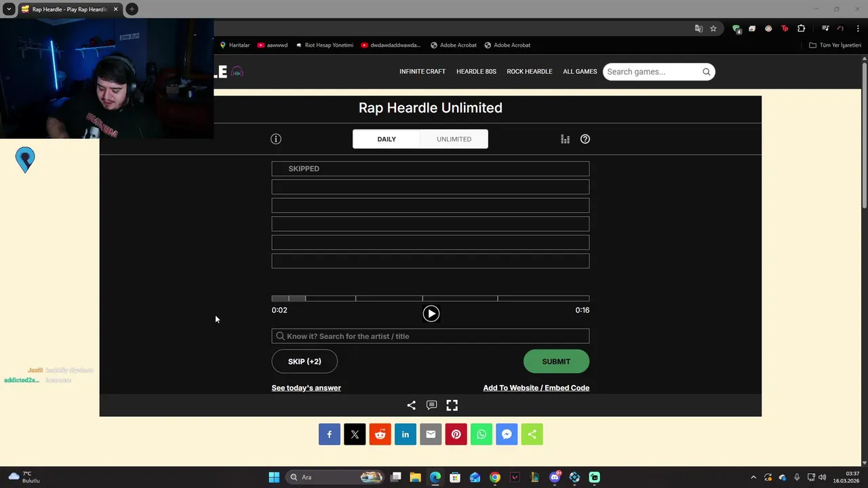The height and width of the screenshot is (488, 868).
Task: Share the page on Reddit
Action: [x=380, y=434]
